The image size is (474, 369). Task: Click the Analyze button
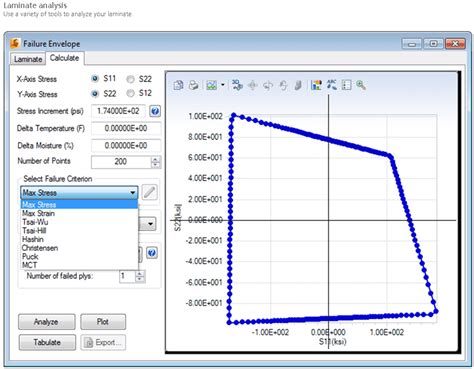point(46,322)
